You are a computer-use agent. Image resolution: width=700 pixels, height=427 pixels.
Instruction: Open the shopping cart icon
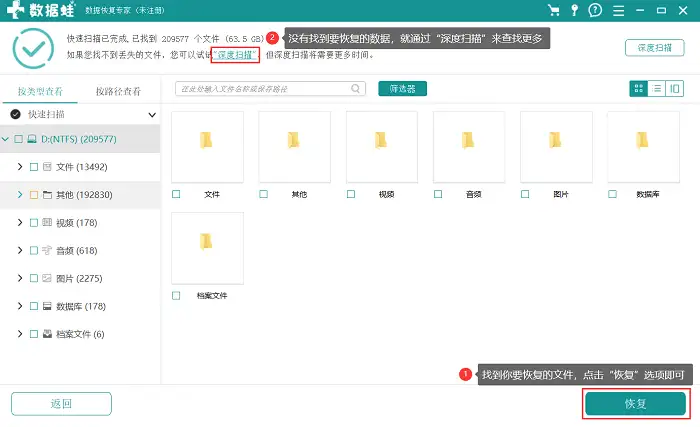tap(554, 10)
